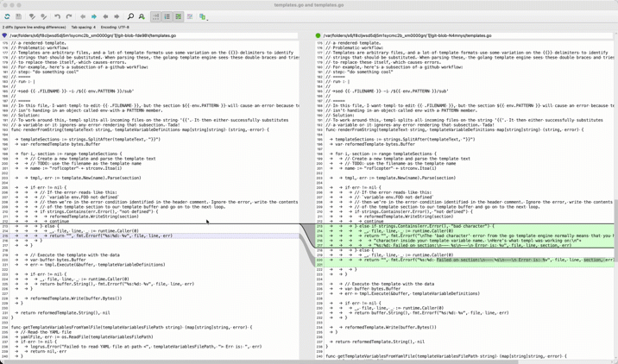Click left line 'yamlFile, err := os.ReadFile(templateVariablesFilePath)'
The height and width of the screenshot is (364, 618).
[x=86, y=336]
